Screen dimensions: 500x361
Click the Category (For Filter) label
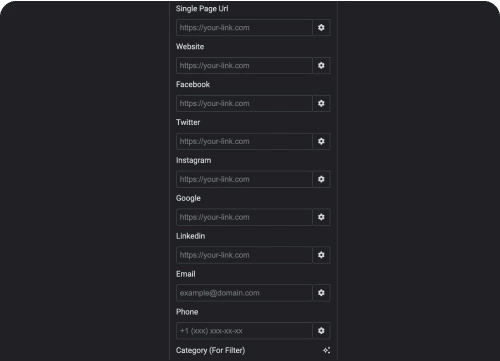coord(210,350)
